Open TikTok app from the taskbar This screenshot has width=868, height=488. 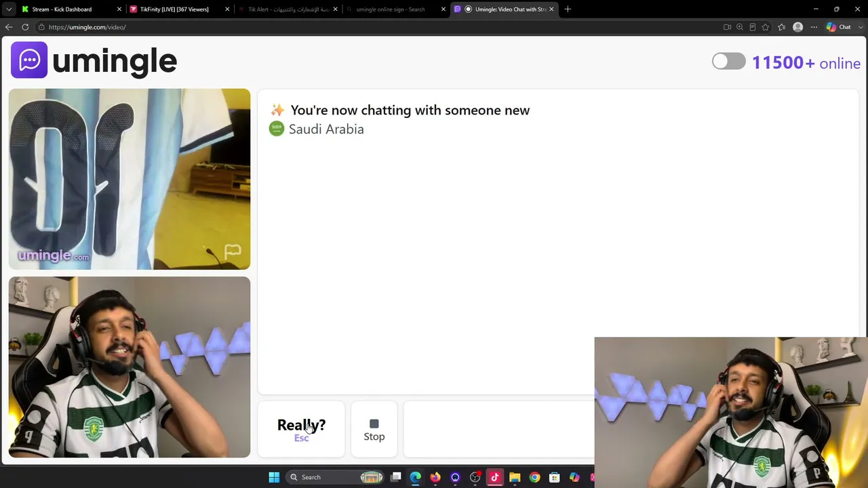[x=494, y=477]
